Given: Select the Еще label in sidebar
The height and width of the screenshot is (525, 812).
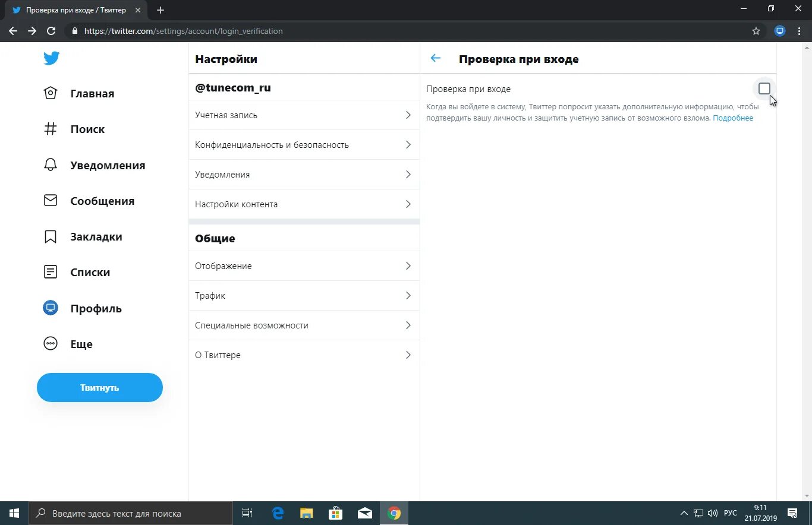Looking at the screenshot, I should [x=81, y=344].
